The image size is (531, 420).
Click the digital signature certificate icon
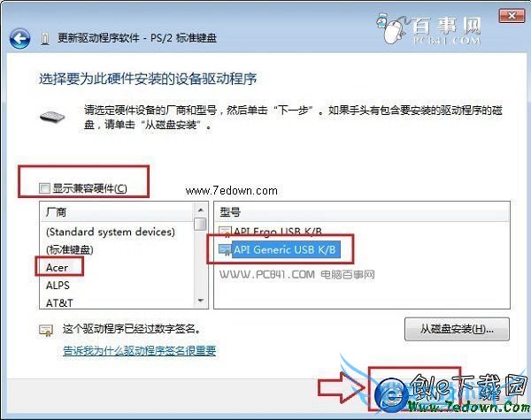coord(46,330)
